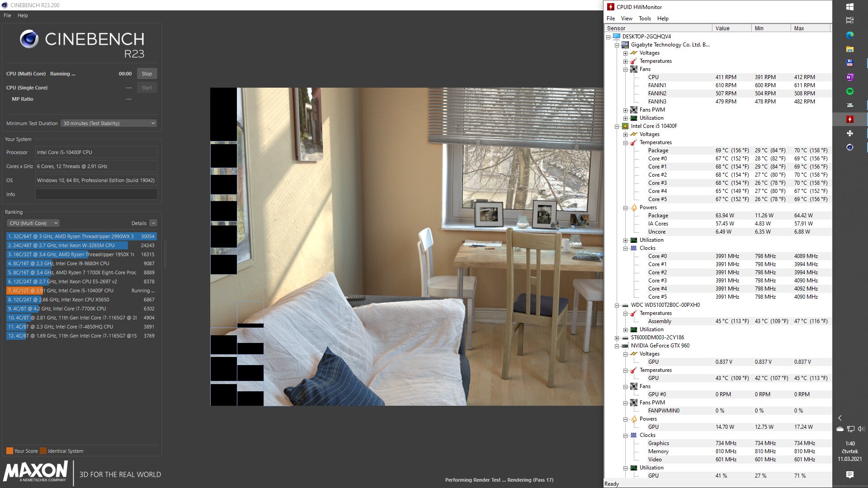The height and width of the screenshot is (488, 868).
Task: Launch Microsoft Edge from the taskbar
Action: coord(849,35)
